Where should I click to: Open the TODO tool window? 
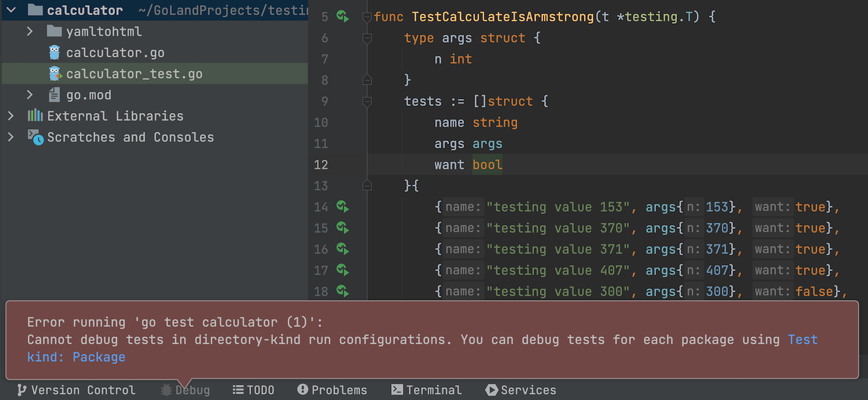pyautogui.click(x=253, y=390)
